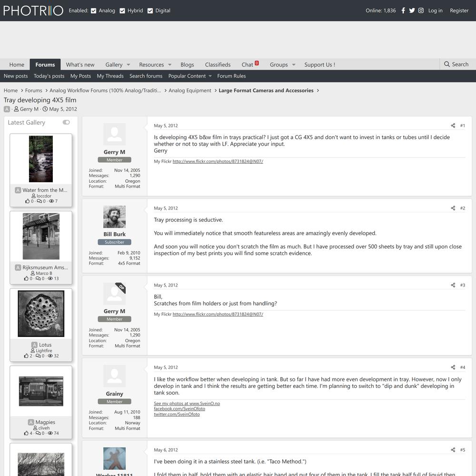Open the Facebook icon in header

tap(403, 10)
